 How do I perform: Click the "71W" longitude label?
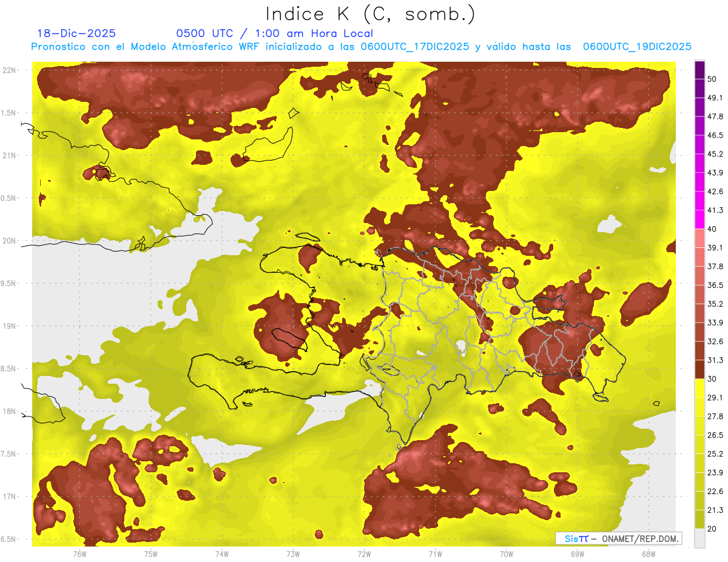(435, 554)
